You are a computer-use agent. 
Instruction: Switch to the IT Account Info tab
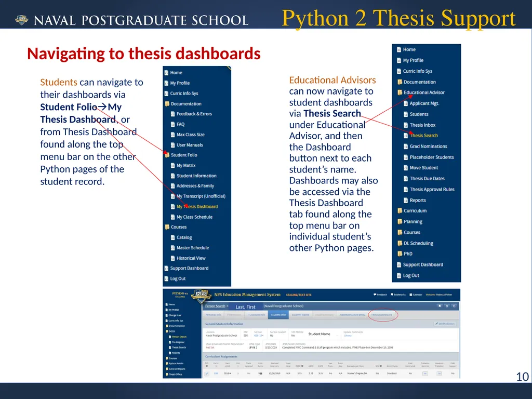pyautogui.click(x=256, y=315)
